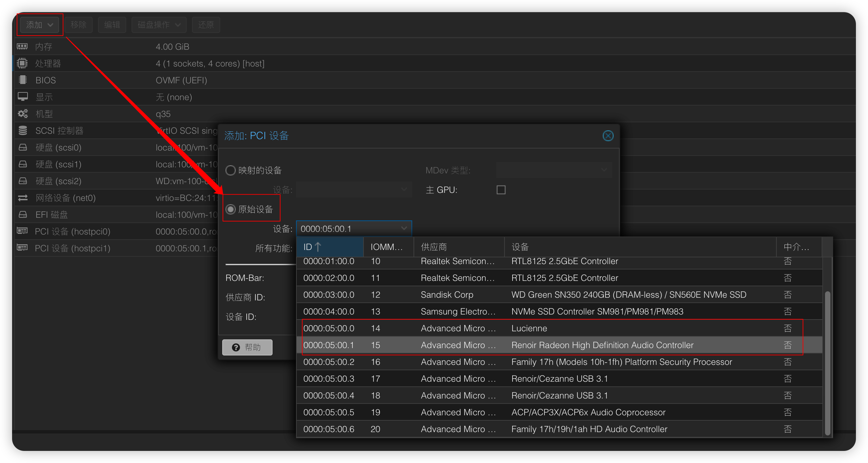Sort by the ID column header
Screen dimensions: 868x463
(330, 247)
